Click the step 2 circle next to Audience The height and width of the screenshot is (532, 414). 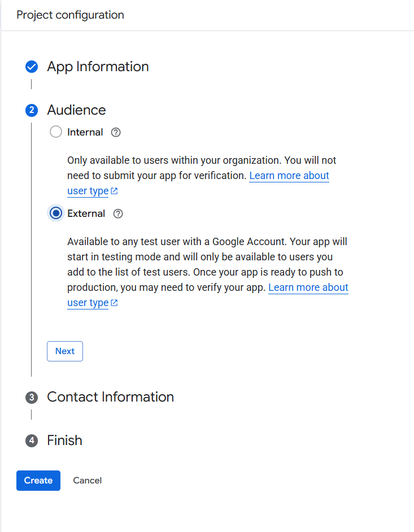click(32, 110)
